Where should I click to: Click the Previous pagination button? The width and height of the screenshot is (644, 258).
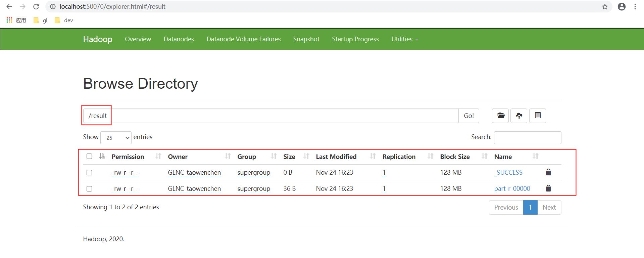(506, 207)
